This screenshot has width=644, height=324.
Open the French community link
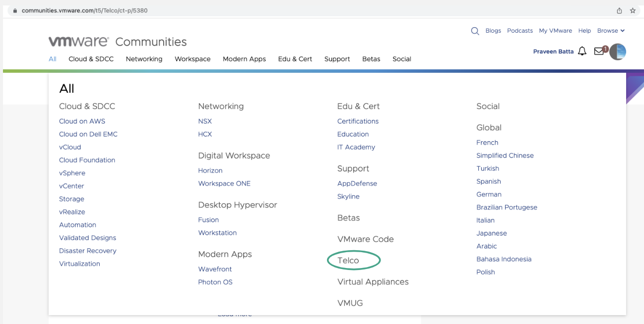click(x=487, y=143)
